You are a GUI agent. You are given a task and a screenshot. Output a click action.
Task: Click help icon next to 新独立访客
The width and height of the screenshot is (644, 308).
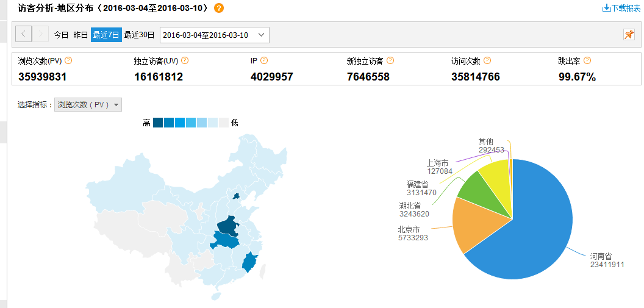(x=390, y=61)
